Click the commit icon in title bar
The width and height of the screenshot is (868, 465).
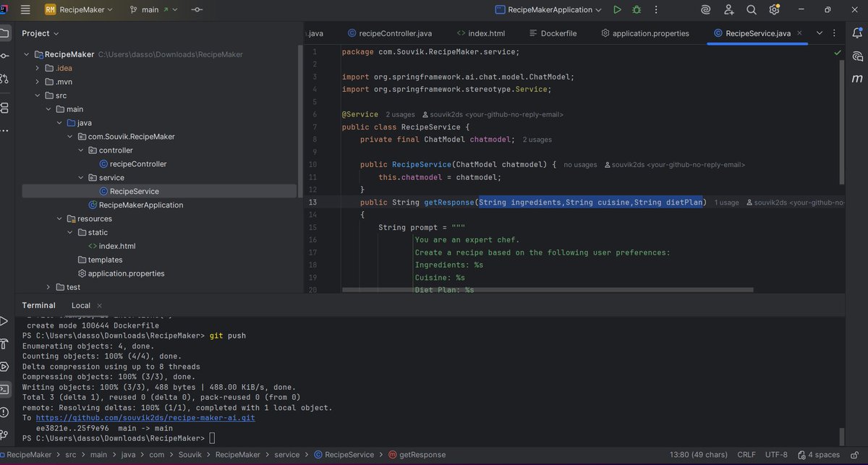pos(197,10)
